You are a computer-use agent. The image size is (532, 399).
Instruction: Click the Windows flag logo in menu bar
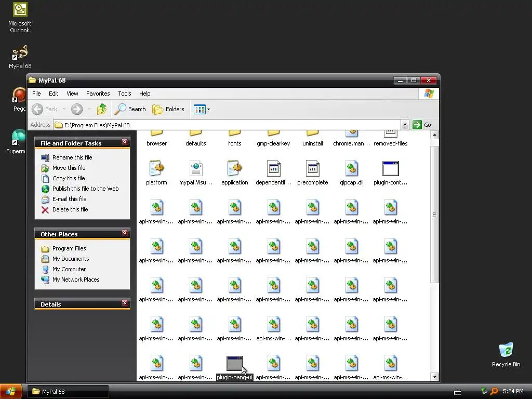pos(429,94)
